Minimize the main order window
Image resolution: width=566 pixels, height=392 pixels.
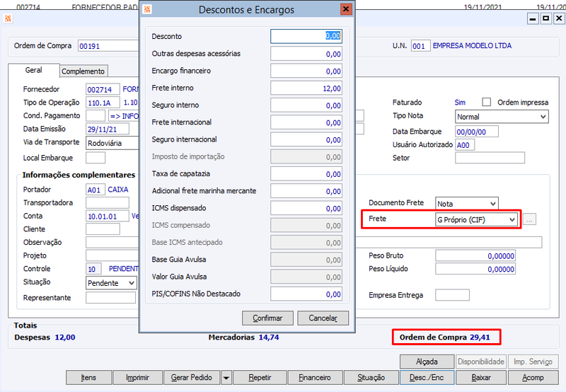pyautogui.click(x=533, y=18)
